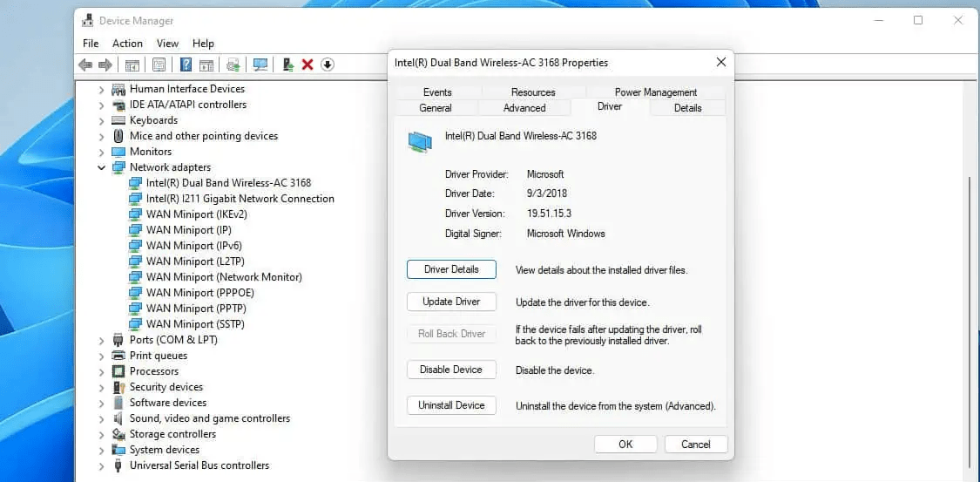Select Intel(R) I211 Gigabit Network Connection
Image resolution: width=980 pixels, height=482 pixels.
click(x=240, y=199)
